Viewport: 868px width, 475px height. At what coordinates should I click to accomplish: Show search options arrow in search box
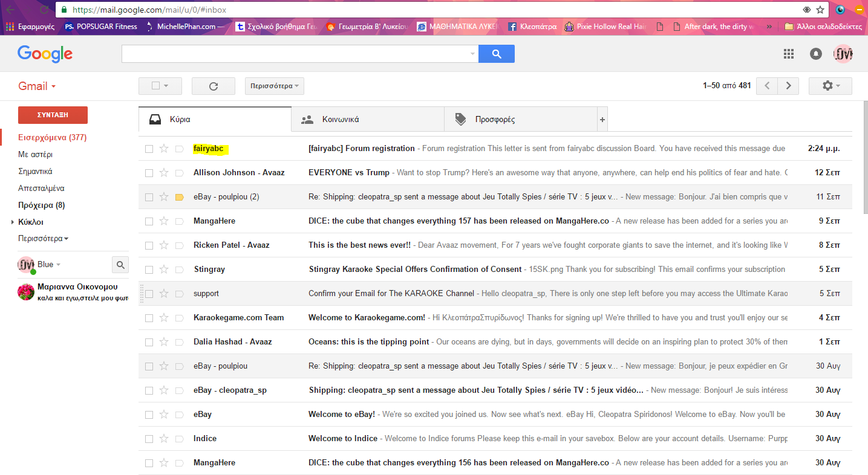472,54
